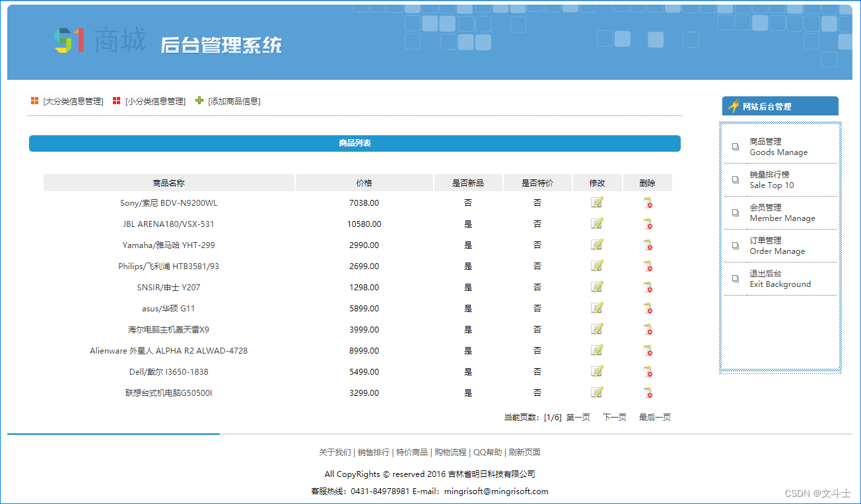
Task: Click edit icon for Sony/索尼 BDV-N9200WL
Action: tap(597, 203)
